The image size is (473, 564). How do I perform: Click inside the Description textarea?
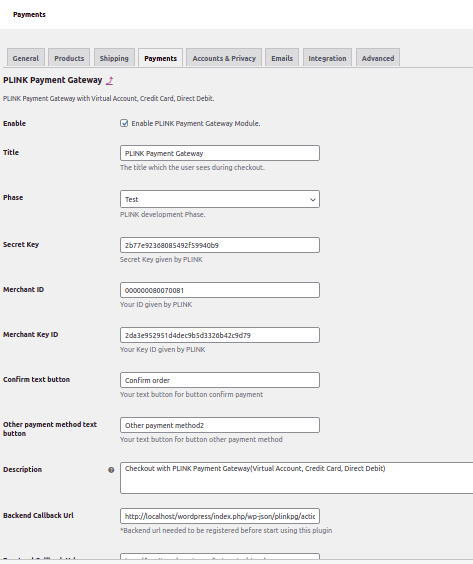[296, 478]
